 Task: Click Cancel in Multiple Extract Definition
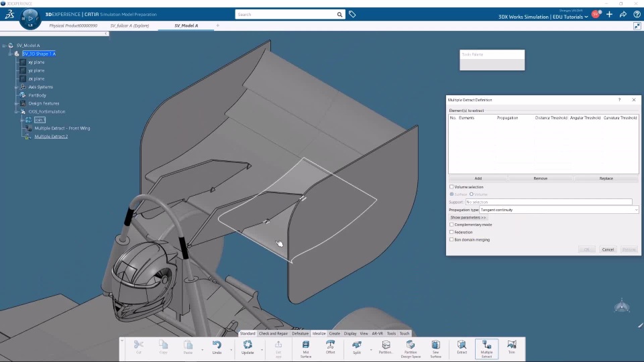(x=608, y=249)
